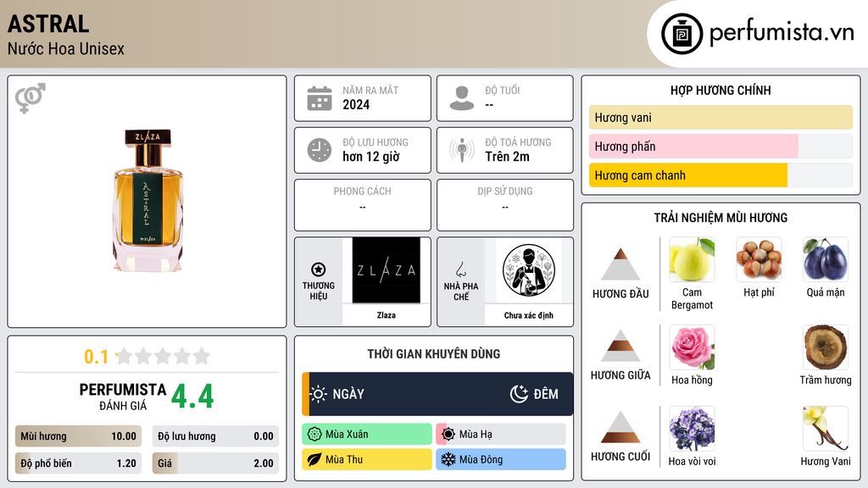868x488 pixels.
Task: Click the Hương vani accord bar
Action: [x=721, y=117]
